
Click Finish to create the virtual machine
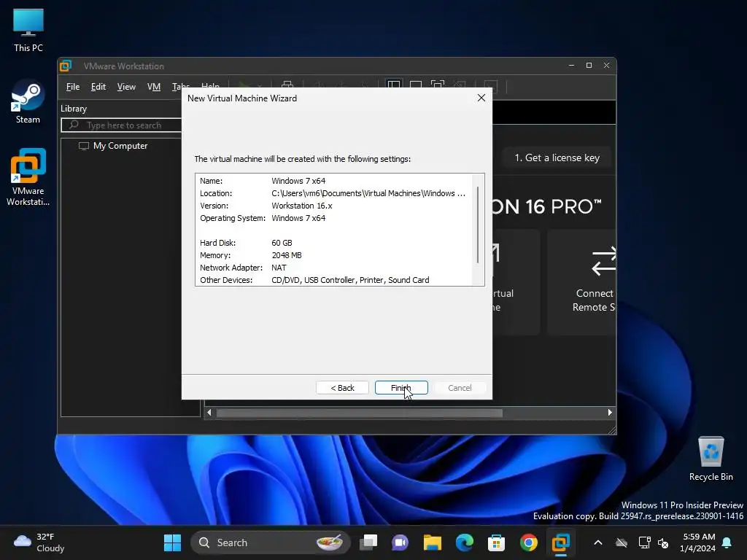(x=401, y=388)
